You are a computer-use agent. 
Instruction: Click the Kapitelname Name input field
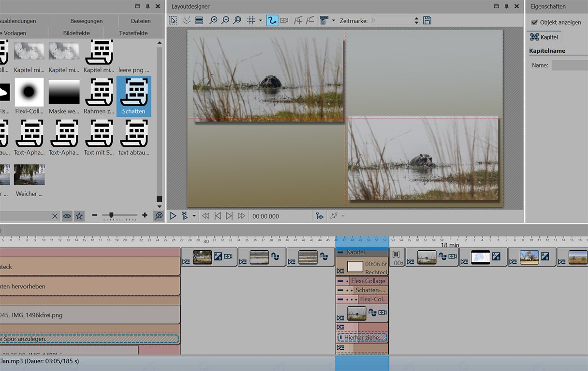570,65
